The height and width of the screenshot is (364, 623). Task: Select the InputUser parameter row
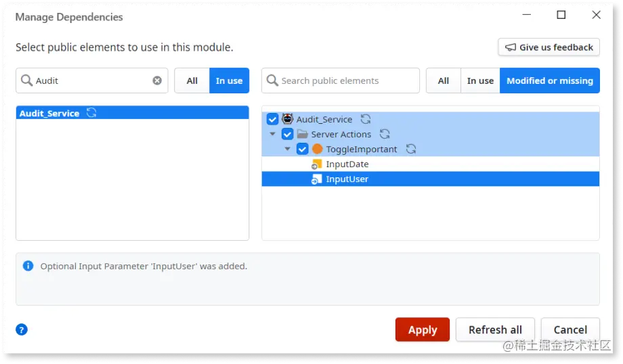431,179
